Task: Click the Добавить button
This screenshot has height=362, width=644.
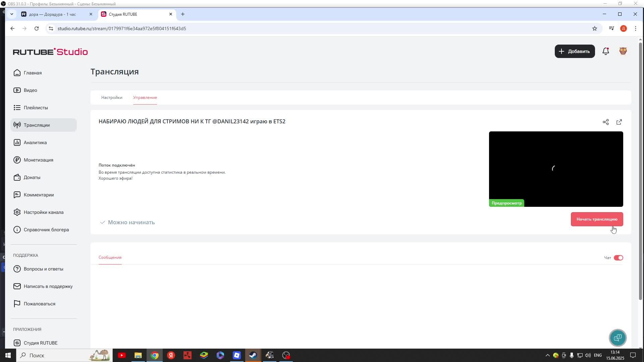Action: [575, 51]
